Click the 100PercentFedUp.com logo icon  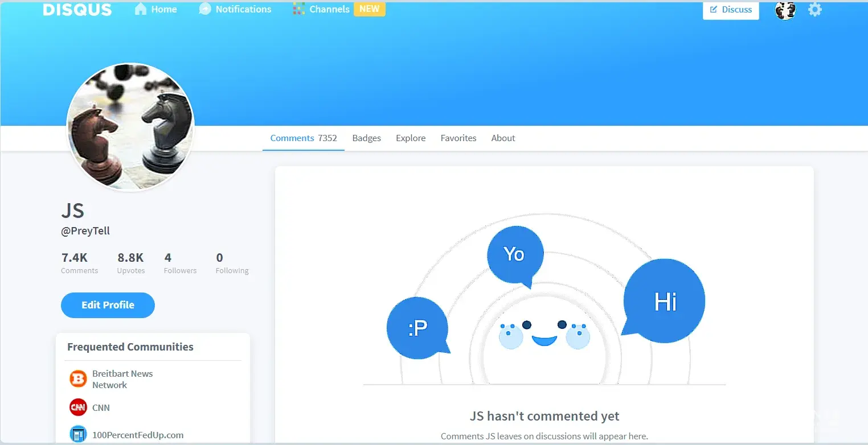pos(78,435)
